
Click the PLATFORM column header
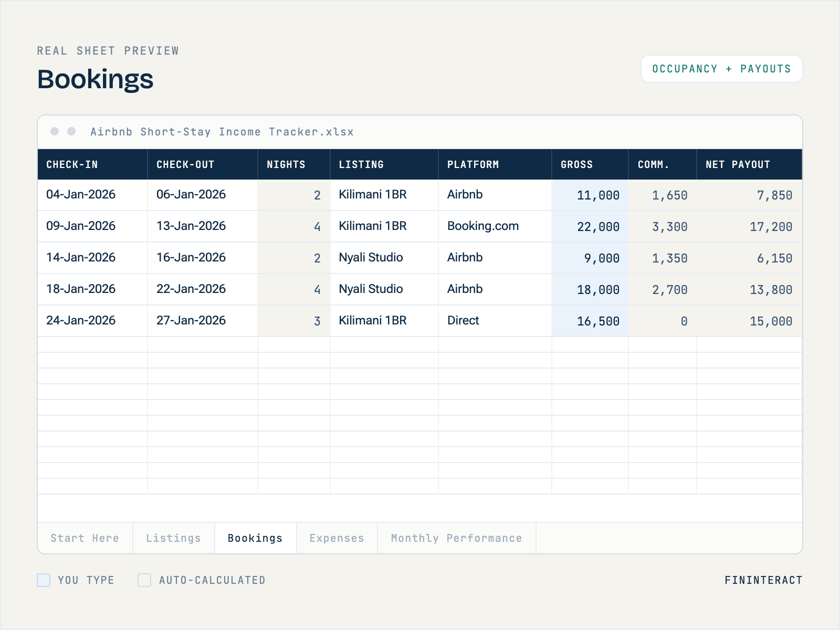495,164
